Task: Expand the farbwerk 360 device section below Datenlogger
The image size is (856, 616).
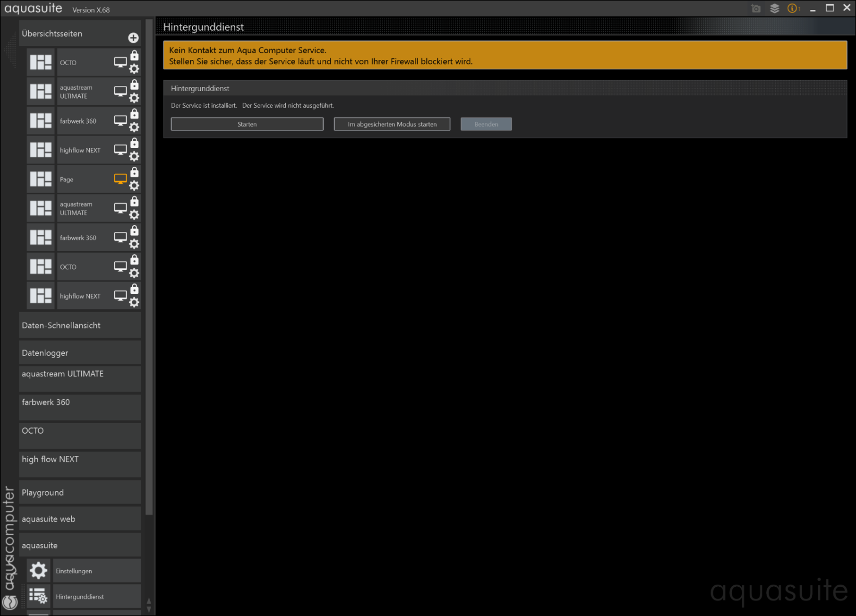Action: tap(80, 407)
